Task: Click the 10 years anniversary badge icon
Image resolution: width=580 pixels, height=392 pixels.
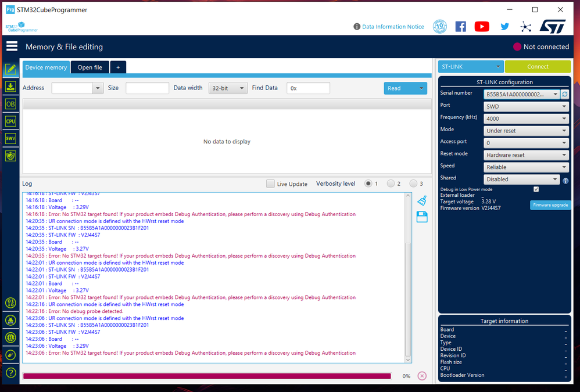Action: (x=440, y=27)
